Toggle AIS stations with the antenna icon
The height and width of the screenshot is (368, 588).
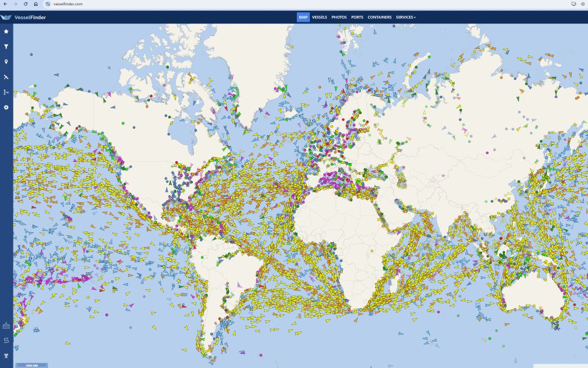click(x=6, y=354)
